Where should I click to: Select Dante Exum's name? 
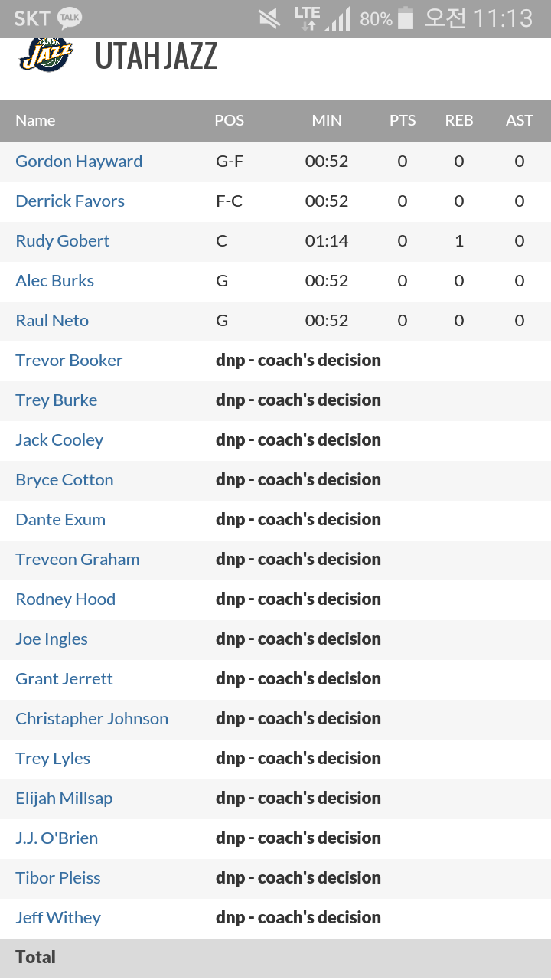pyautogui.click(x=60, y=520)
